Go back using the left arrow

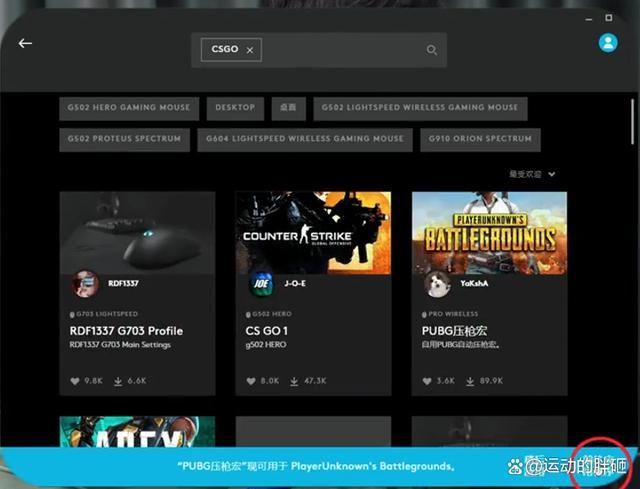[25, 43]
